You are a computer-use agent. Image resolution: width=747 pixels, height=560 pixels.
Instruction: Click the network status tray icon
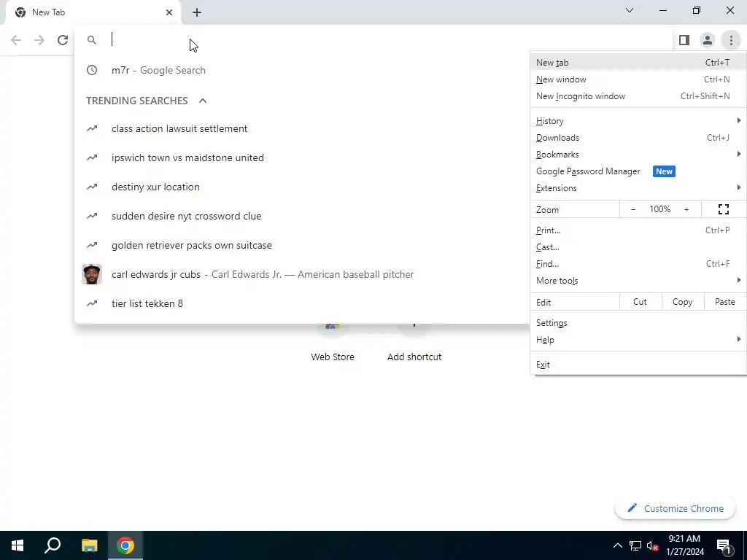(635, 545)
